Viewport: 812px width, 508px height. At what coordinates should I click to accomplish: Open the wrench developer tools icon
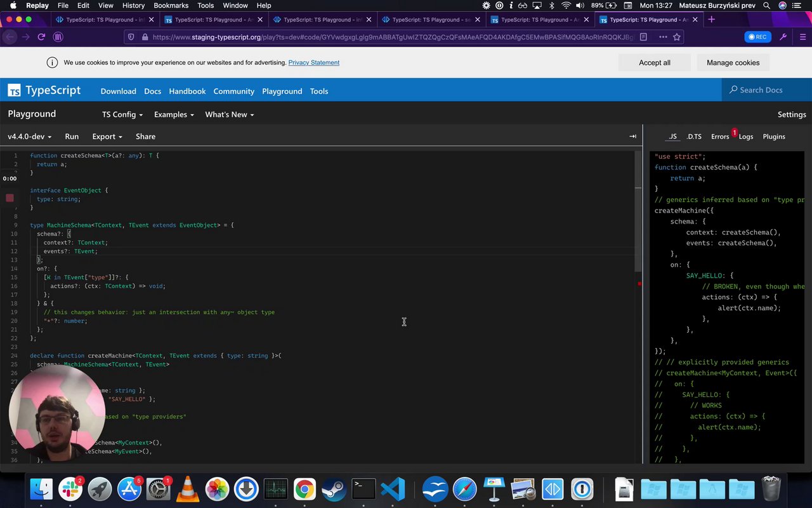pyautogui.click(x=783, y=37)
